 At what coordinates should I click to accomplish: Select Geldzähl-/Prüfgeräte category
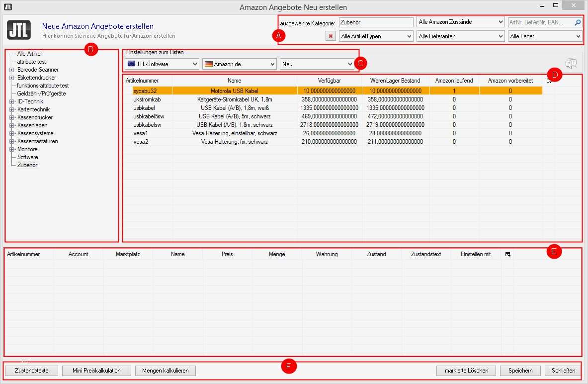pyautogui.click(x=41, y=94)
